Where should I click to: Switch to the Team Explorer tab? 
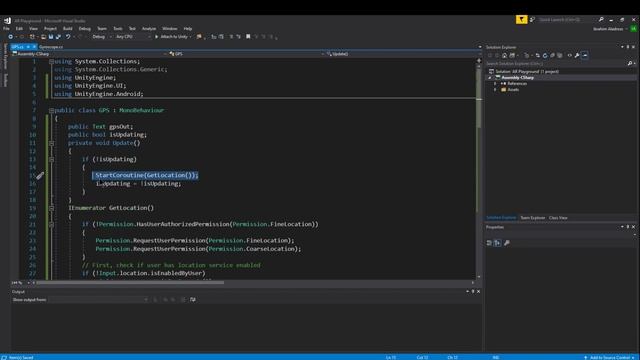pyautogui.click(x=533, y=218)
